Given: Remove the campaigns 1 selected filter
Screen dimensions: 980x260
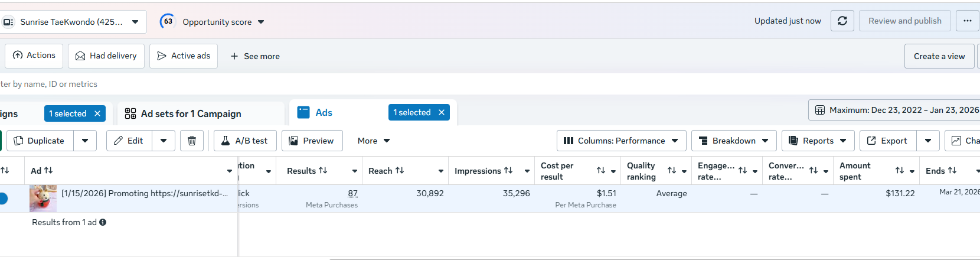Looking at the screenshot, I should click(x=97, y=113).
